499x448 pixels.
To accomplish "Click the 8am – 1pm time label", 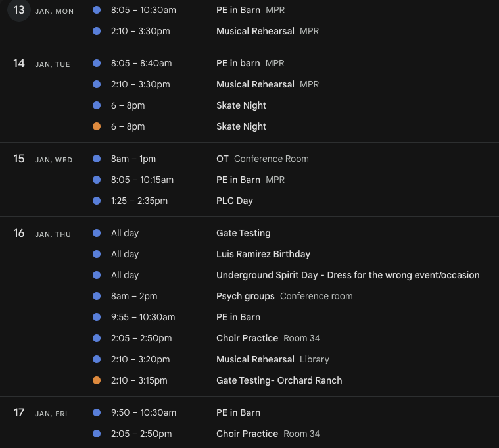I will click(x=133, y=159).
